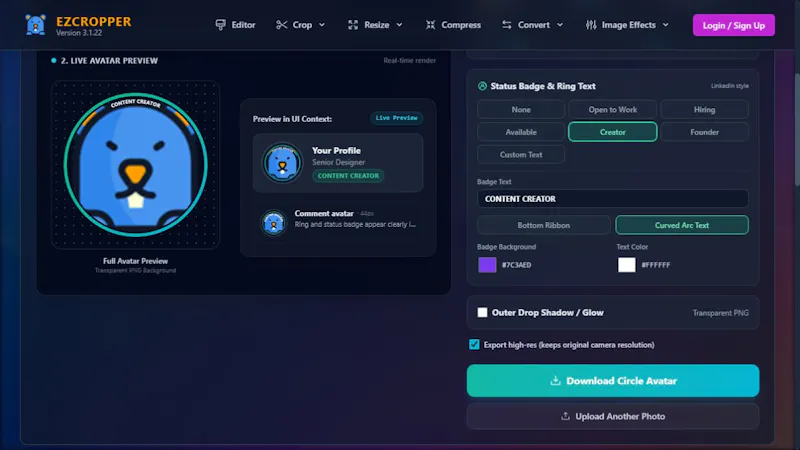Viewport: 800px width, 450px height.
Task: Open the white Text Color swatch
Action: tap(627, 265)
